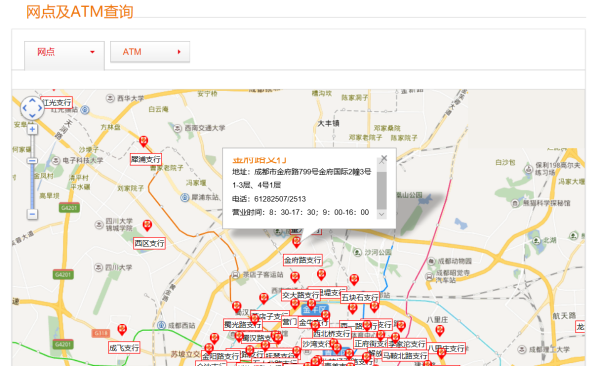
Task: Click the red marker above 成飞支行
Action: (x=122, y=330)
